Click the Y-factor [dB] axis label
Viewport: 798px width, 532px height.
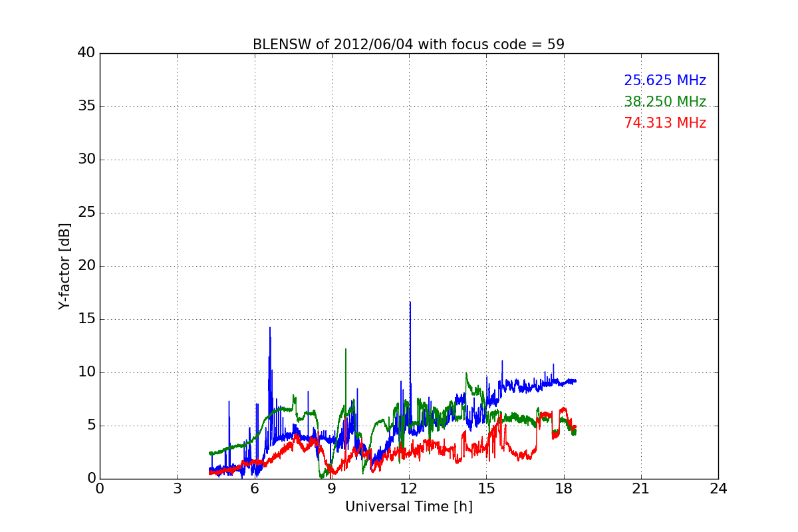pyautogui.click(x=65, y=266)
